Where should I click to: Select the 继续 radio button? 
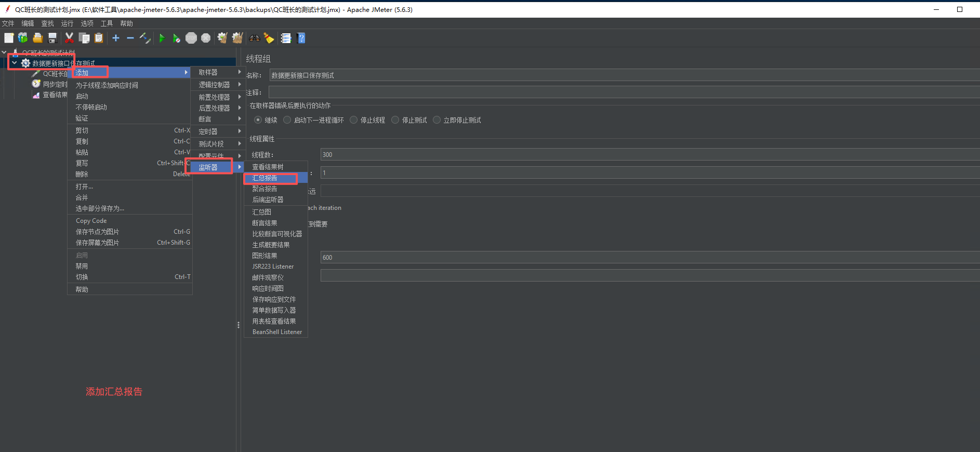[x=258, y=120]
